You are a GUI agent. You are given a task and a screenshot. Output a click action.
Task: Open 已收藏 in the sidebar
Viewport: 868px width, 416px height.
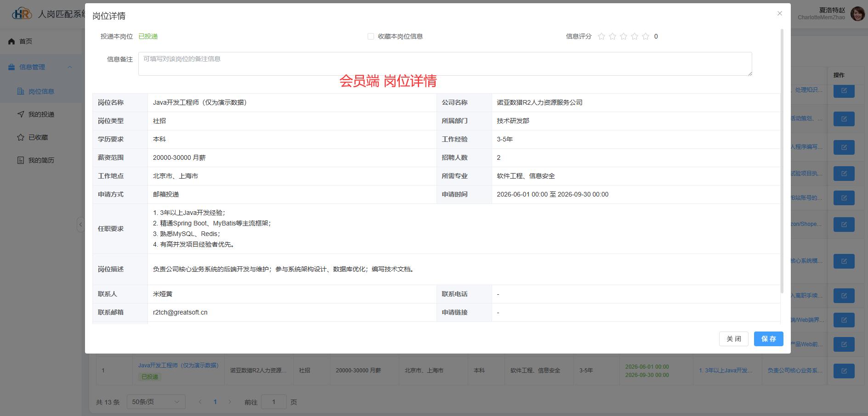(41, 137)
